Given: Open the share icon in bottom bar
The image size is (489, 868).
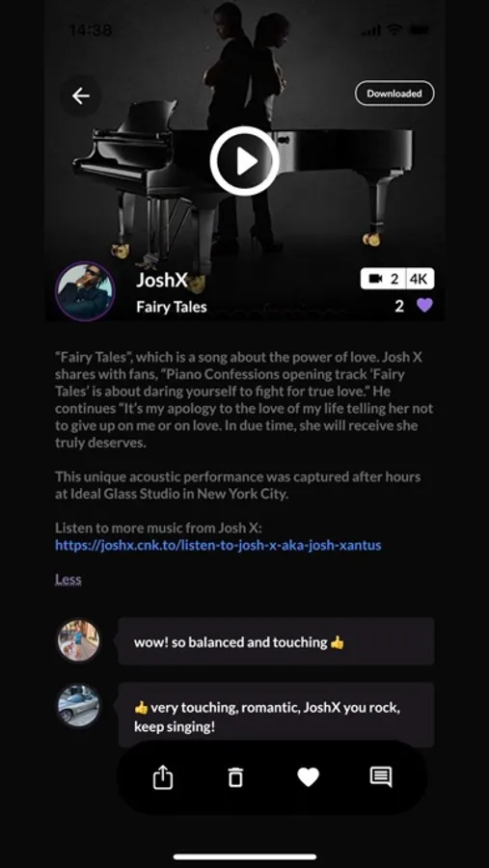Looking at the screenshot, I should [x=163, y=777].
